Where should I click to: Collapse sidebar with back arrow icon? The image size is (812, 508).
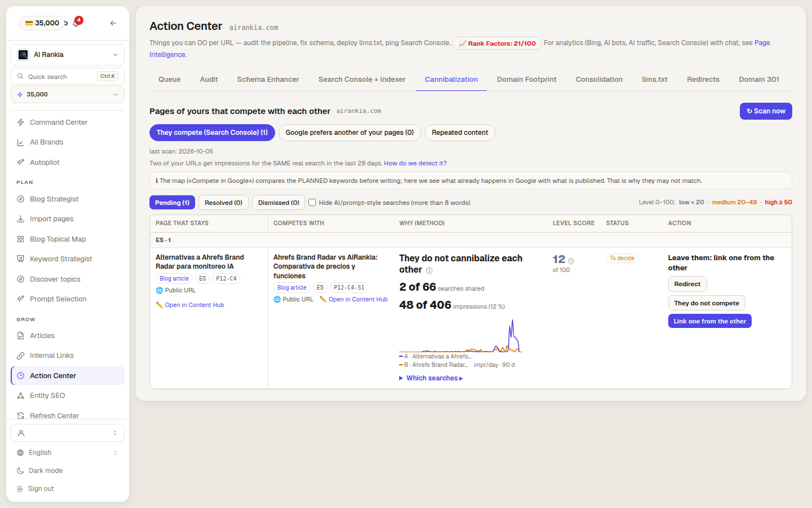point(113,23)
